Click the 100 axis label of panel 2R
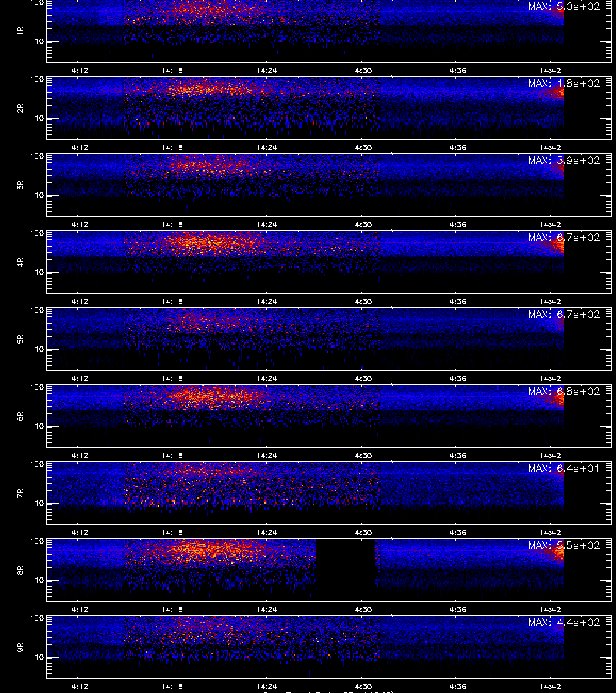This screenshot has height=693, width=616. pos(37,79)
